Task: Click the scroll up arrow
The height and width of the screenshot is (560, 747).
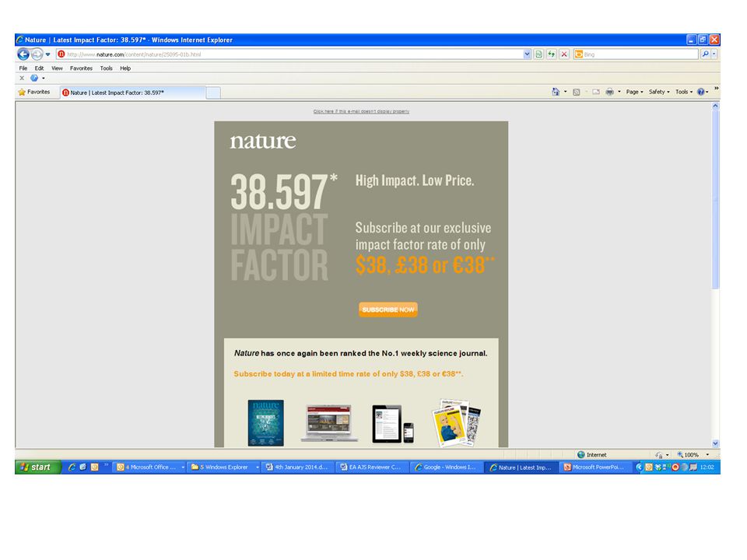Action: 715,107
